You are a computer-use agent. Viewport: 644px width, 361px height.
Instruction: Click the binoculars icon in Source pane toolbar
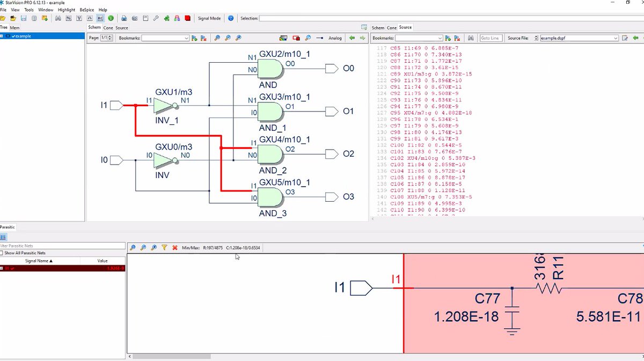click(471, 38)
